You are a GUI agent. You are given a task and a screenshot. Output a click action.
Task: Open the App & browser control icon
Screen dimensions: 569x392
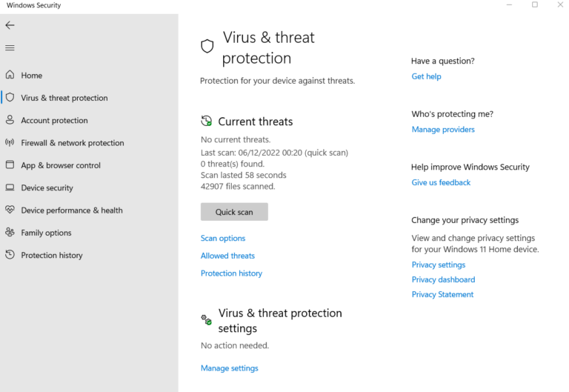(x=10, y=165)
